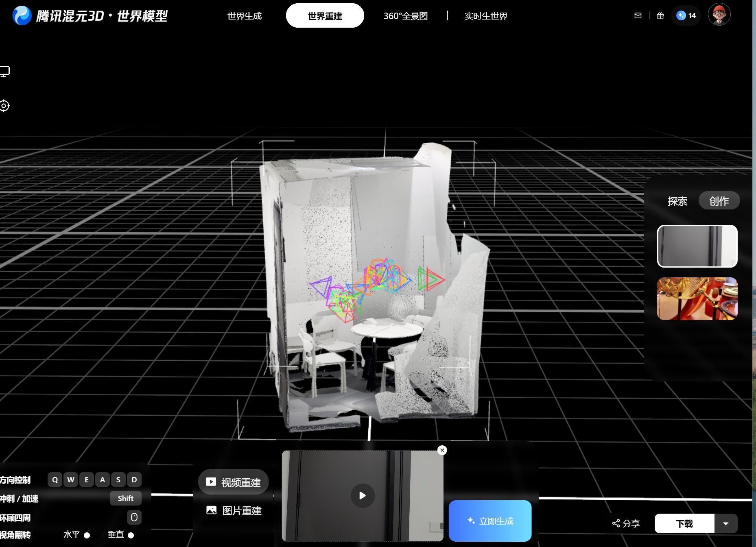Expand the 下载 download options arrow

pyautogui.click(x=726, y=523)
